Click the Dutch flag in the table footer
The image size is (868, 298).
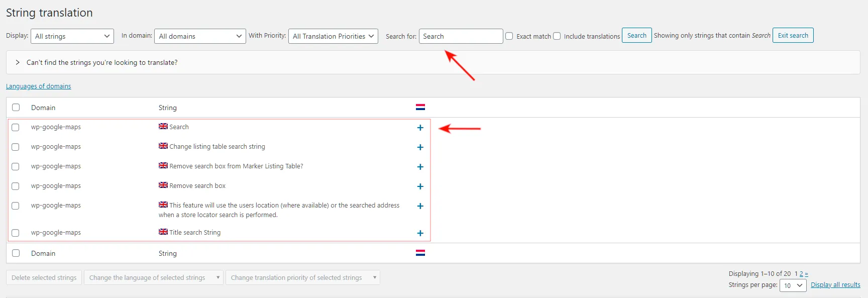pos(420,253)
